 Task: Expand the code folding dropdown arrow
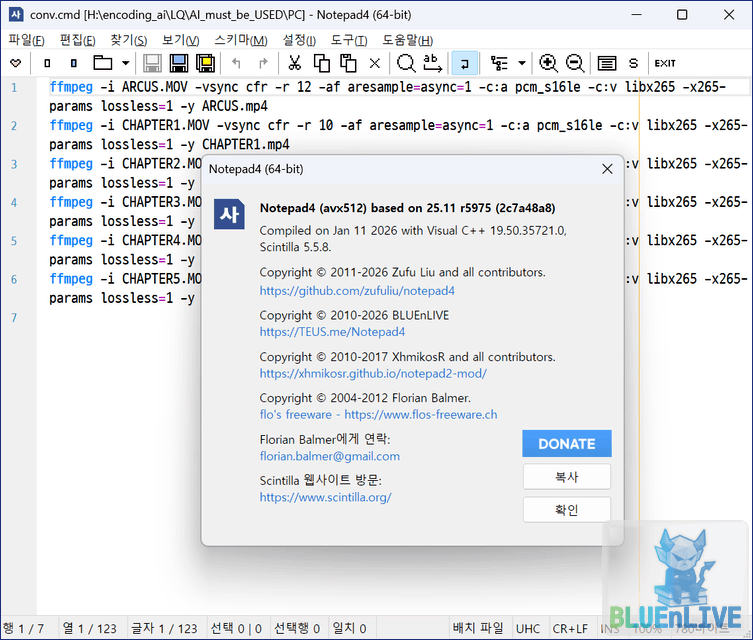(x=522, y=63)
